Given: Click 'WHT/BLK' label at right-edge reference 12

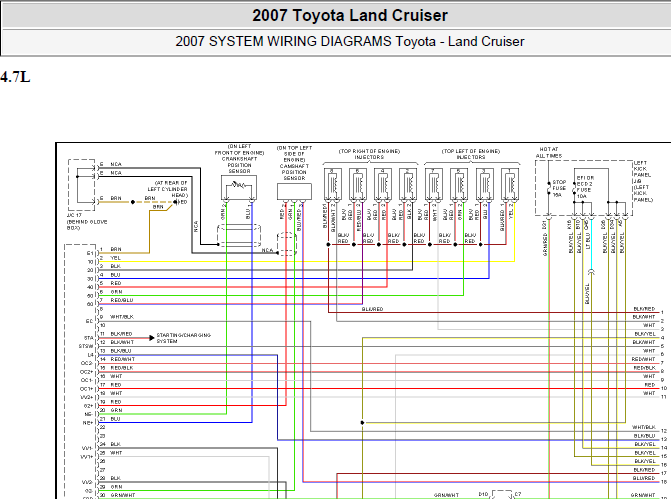Looking at the screenshot, I should (x=644, y=427).
